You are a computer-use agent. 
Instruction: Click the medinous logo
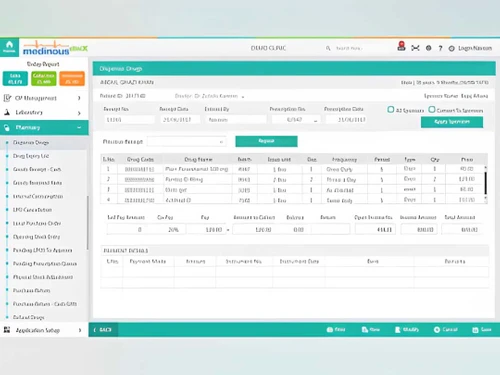[x=55, y=48]
